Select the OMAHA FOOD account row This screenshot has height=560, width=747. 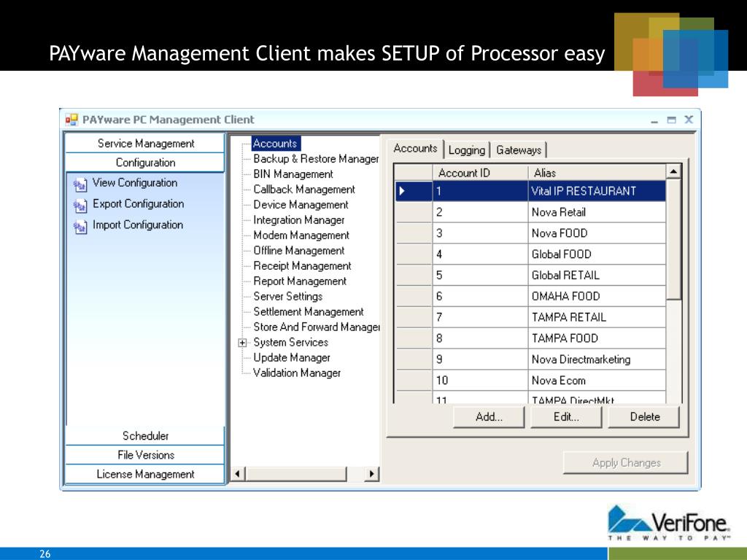(530, 296)
